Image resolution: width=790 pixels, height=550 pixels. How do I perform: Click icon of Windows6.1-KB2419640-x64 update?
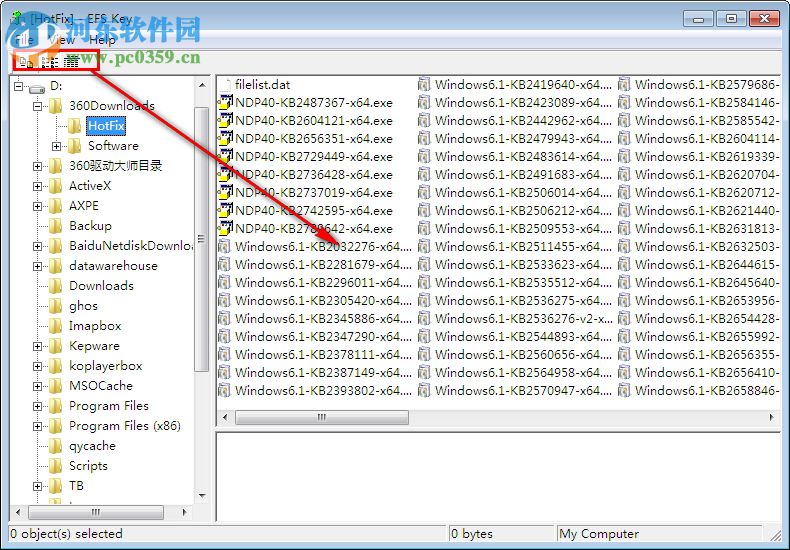tap(424, 85)
